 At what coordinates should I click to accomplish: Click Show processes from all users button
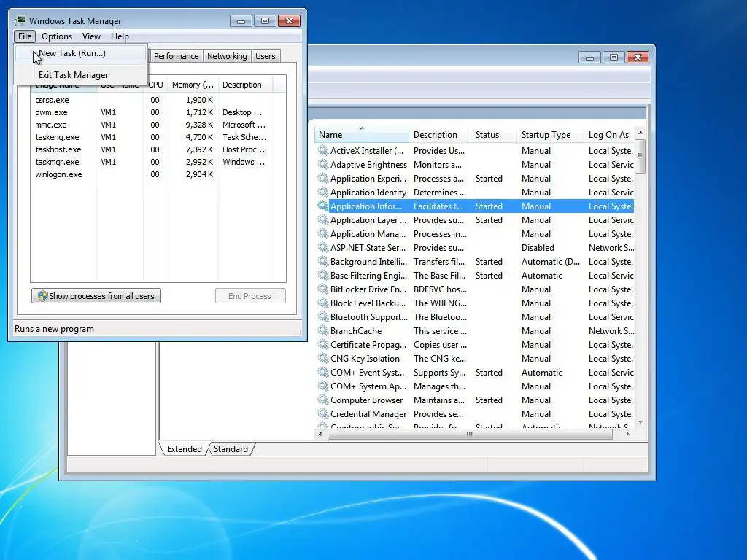coord(96,296)
